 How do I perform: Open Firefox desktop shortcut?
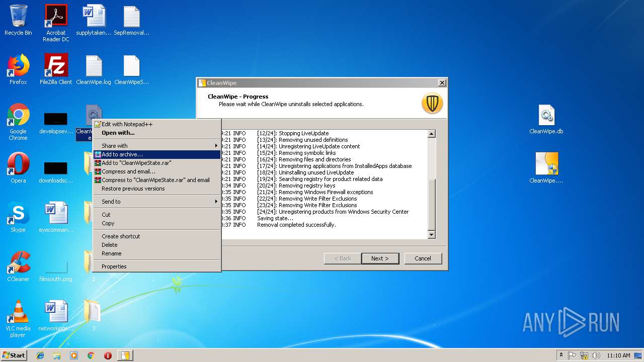tap(18, 69)
